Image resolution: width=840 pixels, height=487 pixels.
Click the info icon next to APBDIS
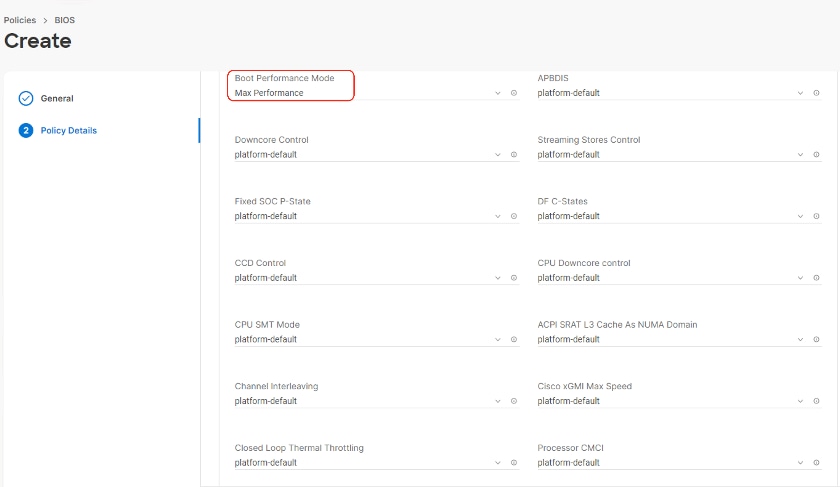816,93
